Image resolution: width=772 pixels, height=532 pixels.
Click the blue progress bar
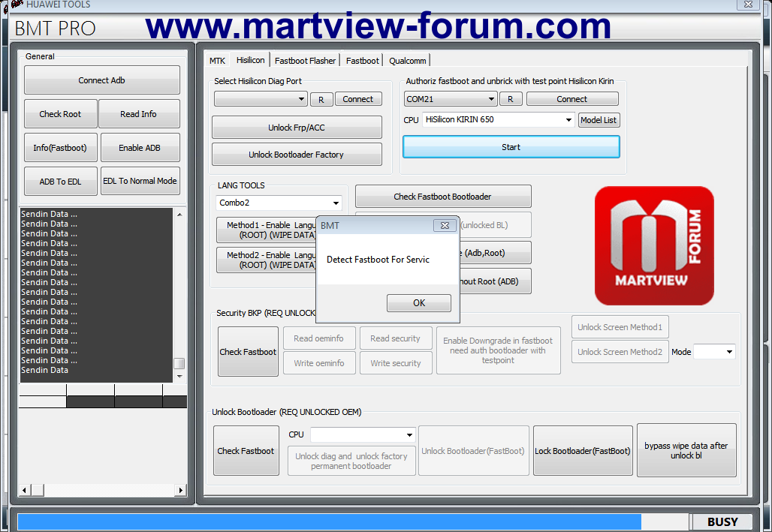pos(330,521)
